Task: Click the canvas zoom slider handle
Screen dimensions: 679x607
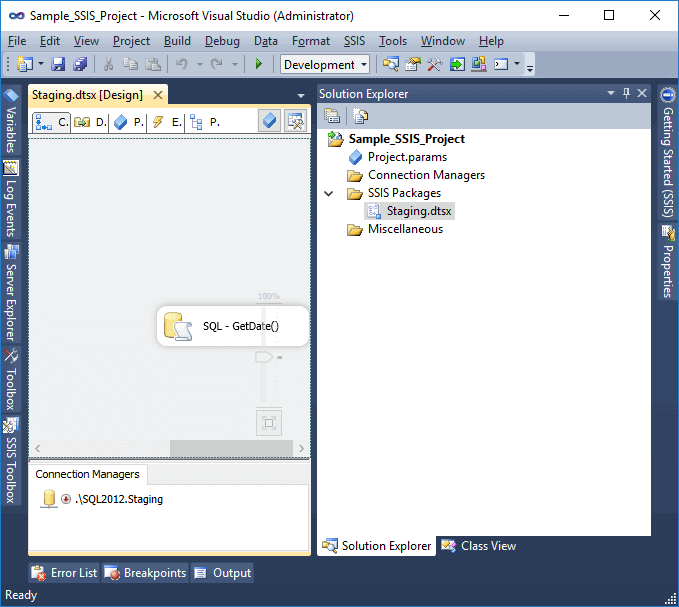Action: click(264, 358)
